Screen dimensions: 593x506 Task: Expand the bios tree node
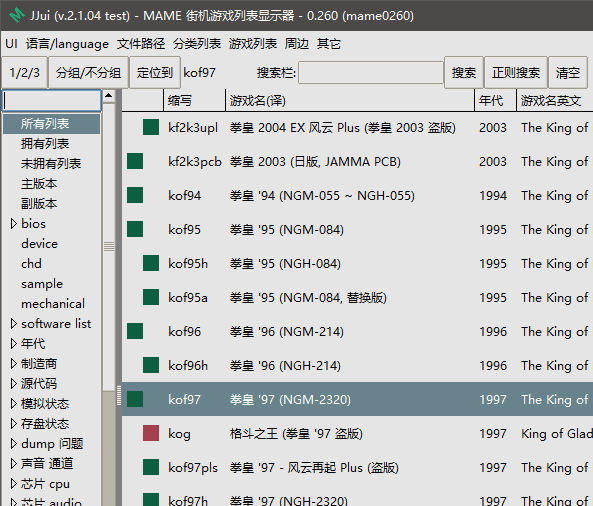14,224
